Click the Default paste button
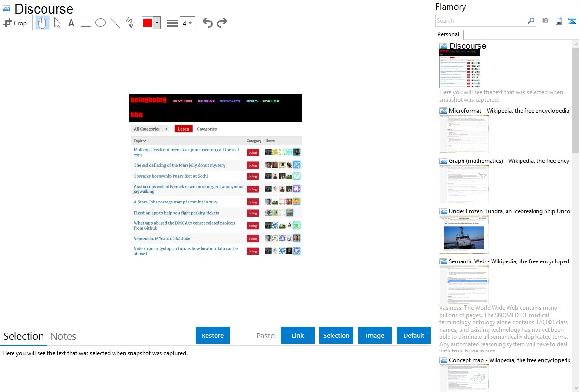Screen dimensions: 579x392 [x=414, y=335]
